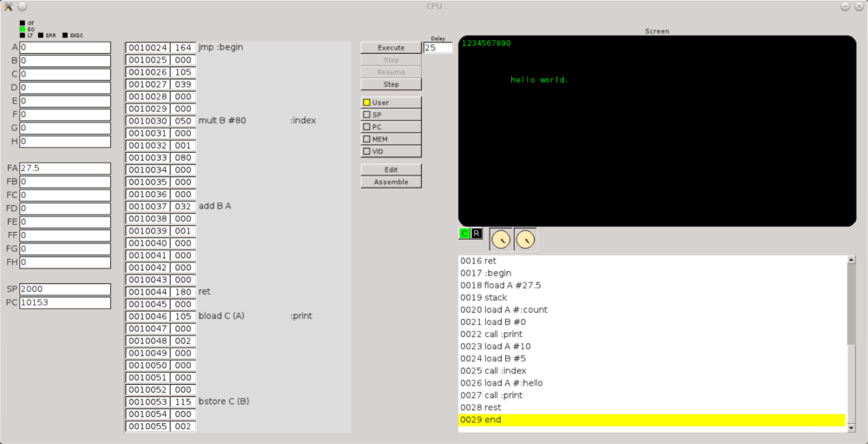
Task: Click the disabled Resume button
Action: coord(391,72)
